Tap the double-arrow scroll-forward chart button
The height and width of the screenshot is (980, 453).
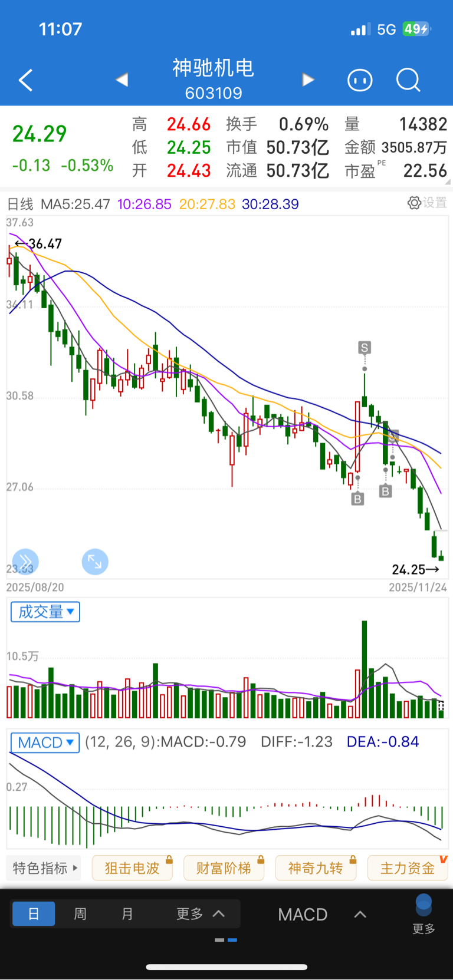point(25,562)
